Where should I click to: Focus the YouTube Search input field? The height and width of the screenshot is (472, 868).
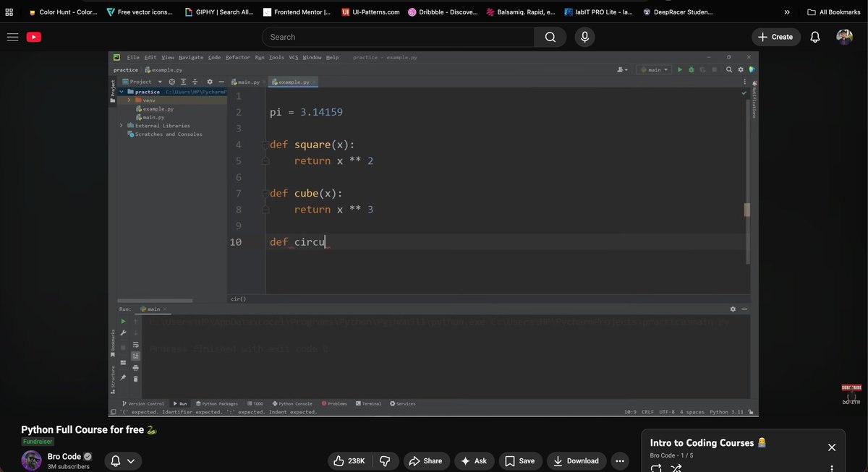(398, 37)
